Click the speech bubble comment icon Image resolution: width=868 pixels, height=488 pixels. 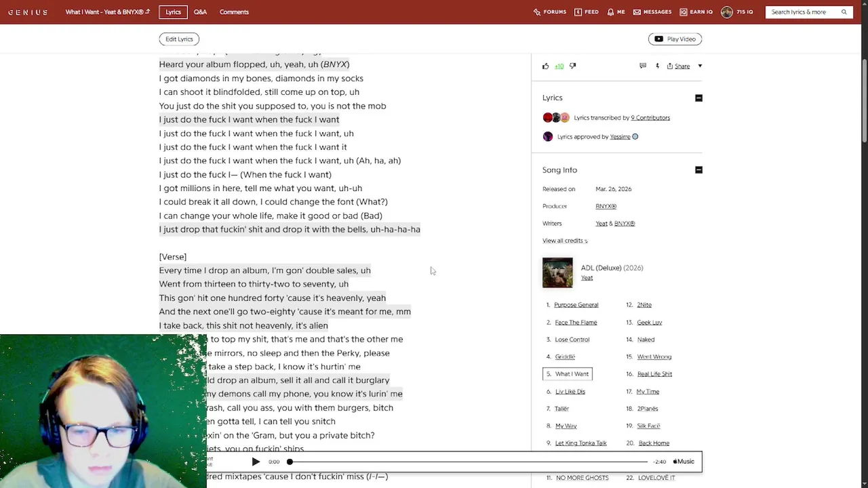pos(643,66)
